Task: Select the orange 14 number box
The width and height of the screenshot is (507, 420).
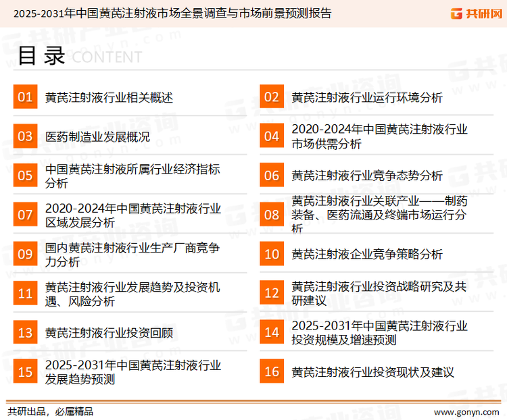Action: [x=272, y=332]
